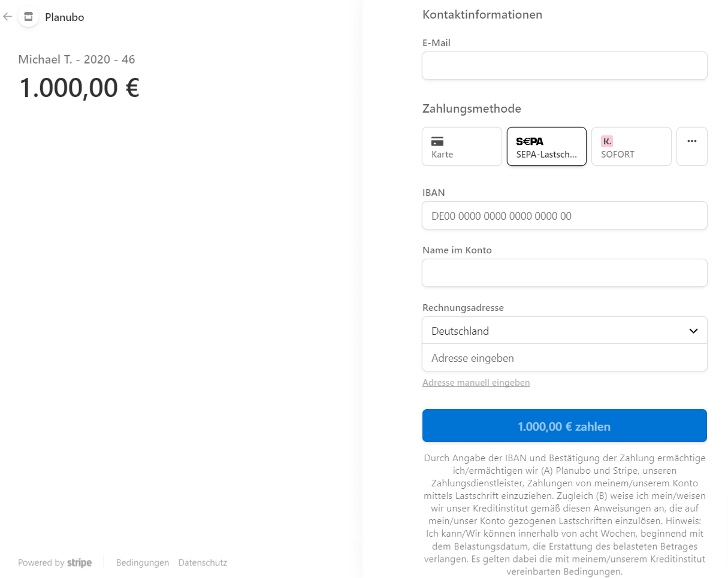The width and height of the screenshot is (728, 578).
Task: Click the credit card icon on the Karte tile
Action: point(437,141)
